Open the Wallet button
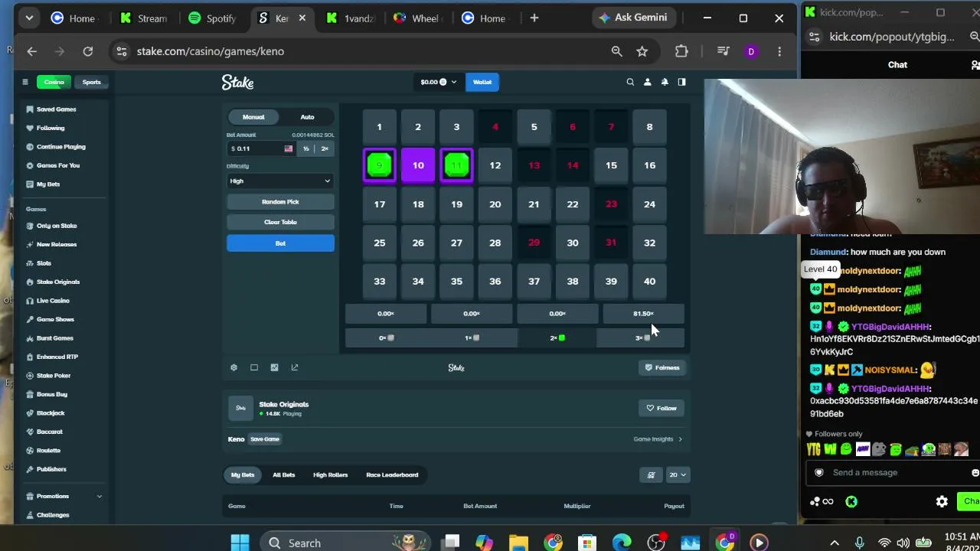 [482, 82]
